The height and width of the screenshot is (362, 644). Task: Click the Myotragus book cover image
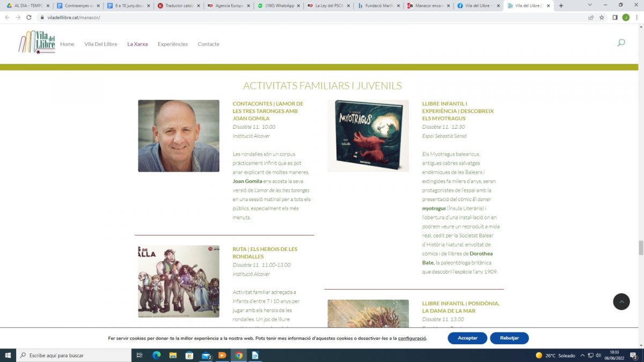368,136
